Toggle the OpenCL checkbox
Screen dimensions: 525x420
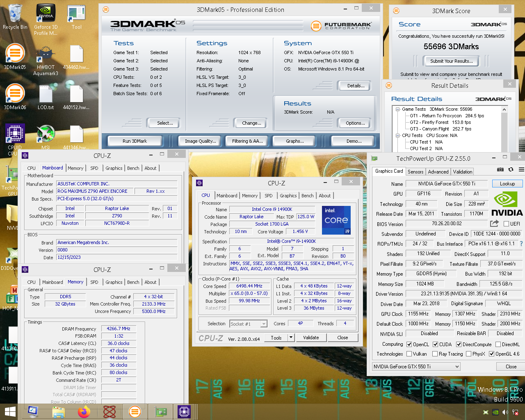tap(409, 345)
